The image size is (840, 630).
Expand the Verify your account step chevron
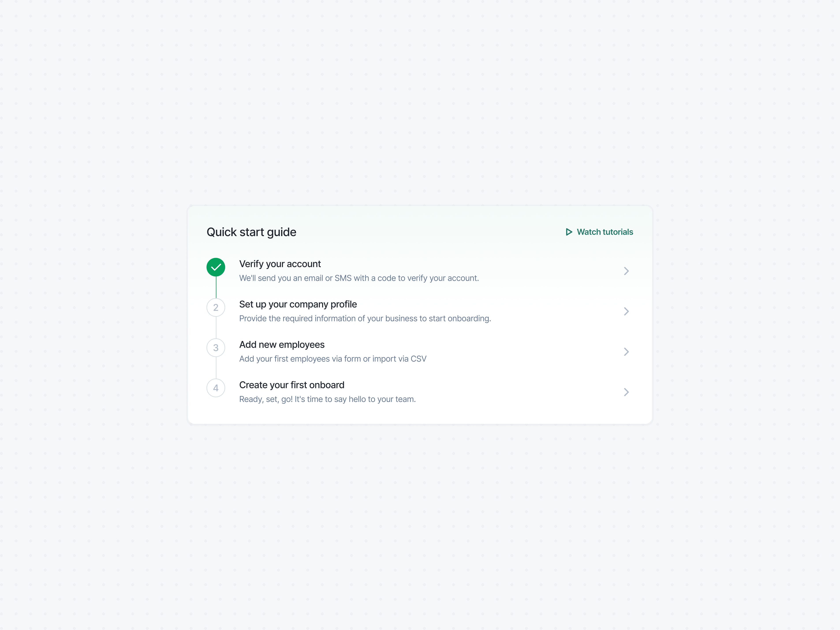click(x=626, y=271)
